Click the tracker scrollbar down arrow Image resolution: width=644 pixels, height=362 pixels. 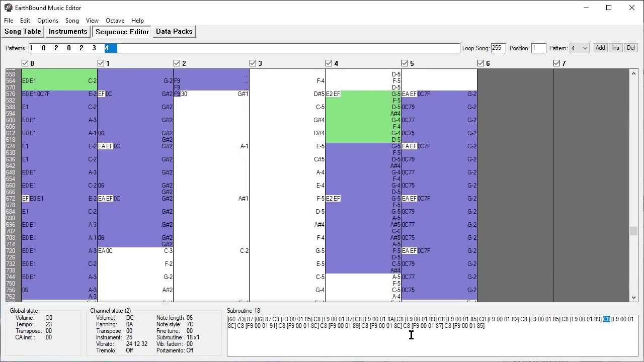633,298
